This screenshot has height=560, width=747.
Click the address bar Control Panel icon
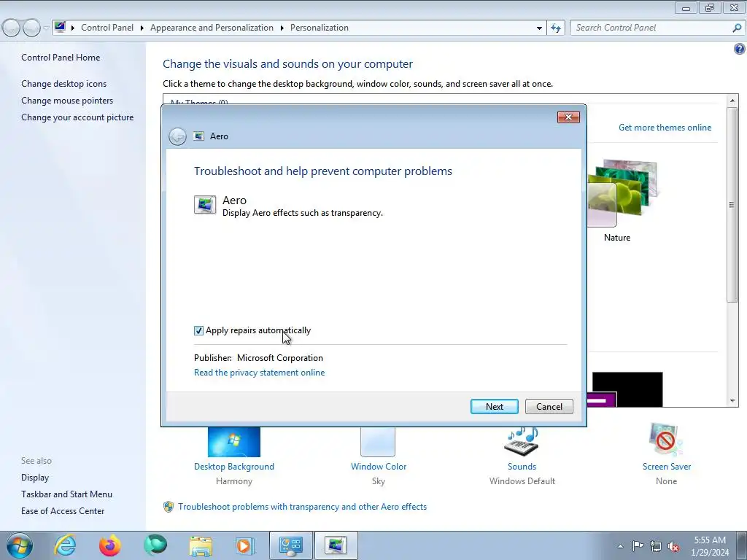point(60,27)
